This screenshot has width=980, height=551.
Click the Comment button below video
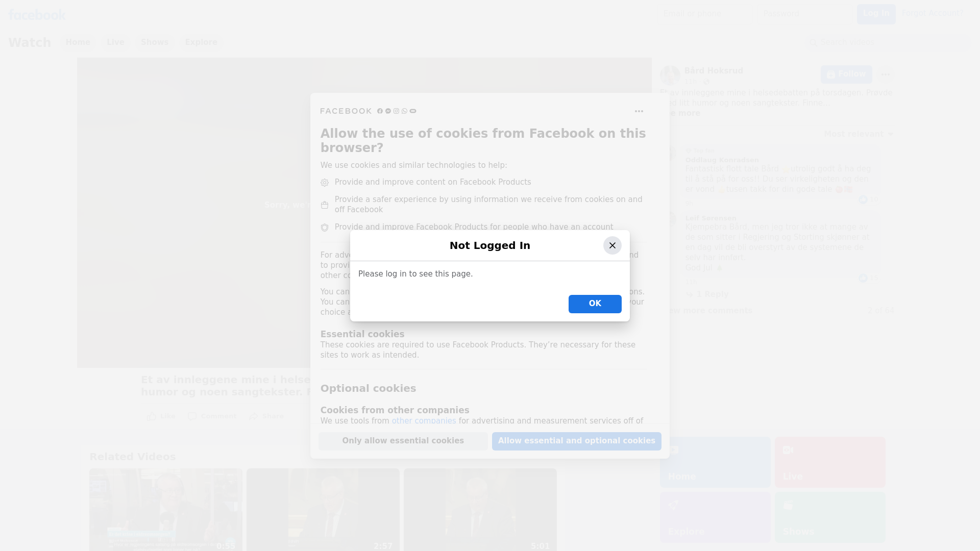(212, 416)
